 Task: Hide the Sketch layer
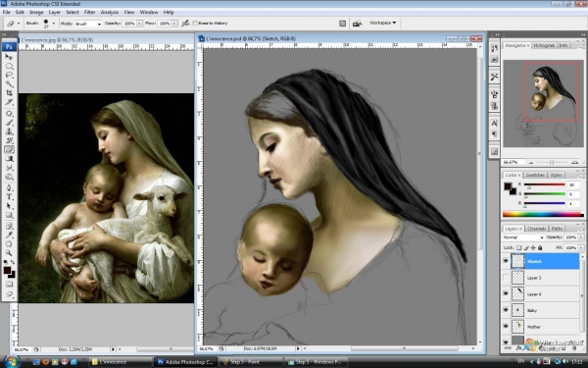(506, 261)
